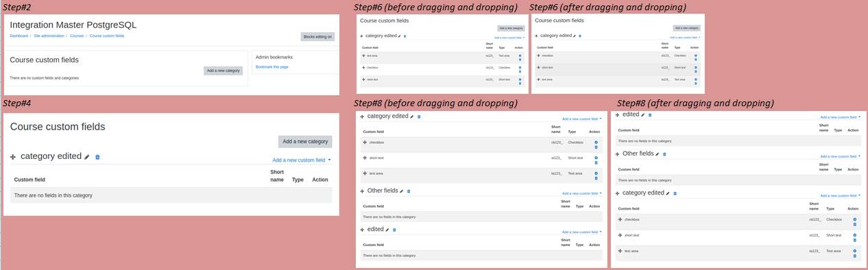Open Dashboard breadcrumb link
The image size is (868, 270).
tap(19, 35)
